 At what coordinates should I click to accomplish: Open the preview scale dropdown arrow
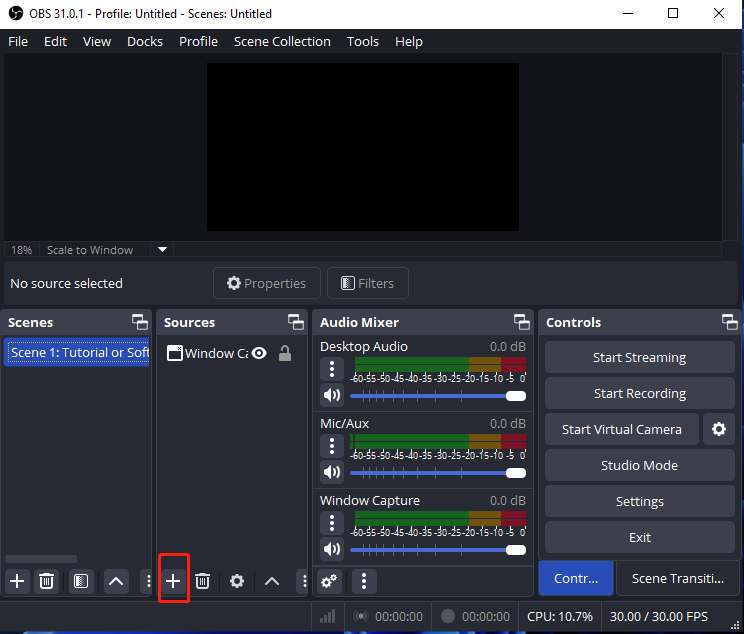[162, 250]
